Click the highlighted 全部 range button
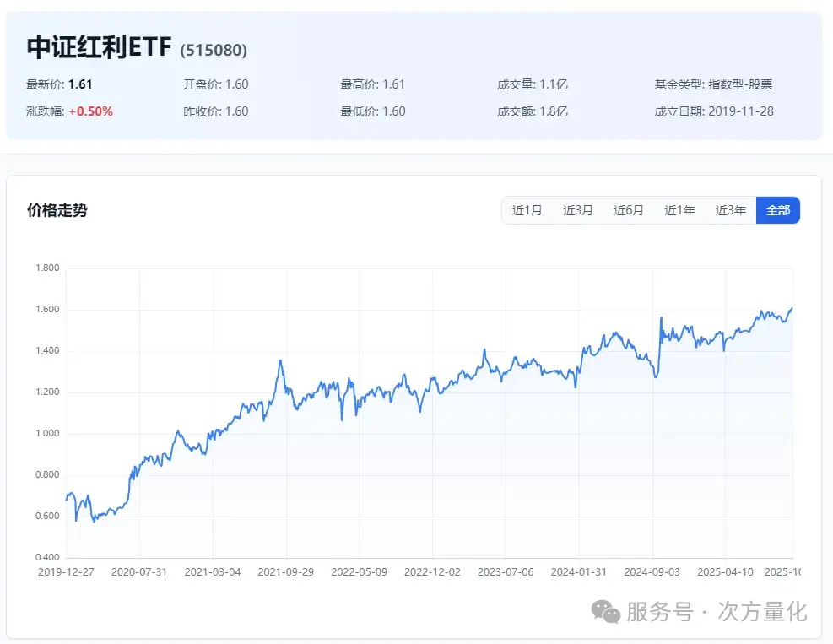 [x=778, y=210]
